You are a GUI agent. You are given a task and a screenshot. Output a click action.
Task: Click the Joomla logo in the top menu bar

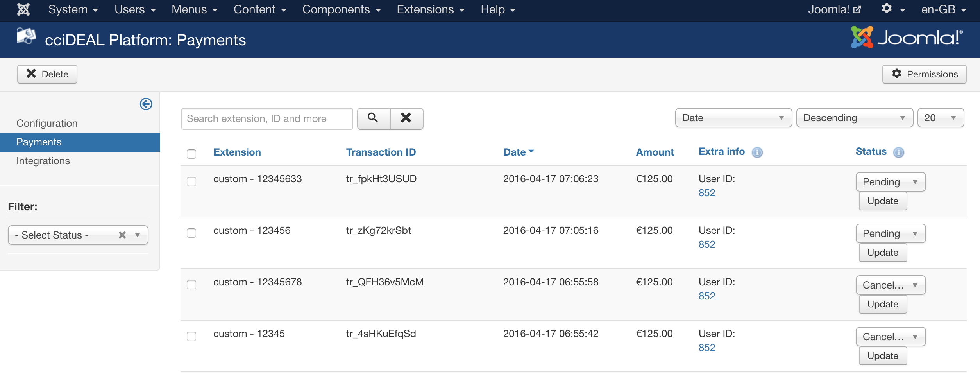23,9
